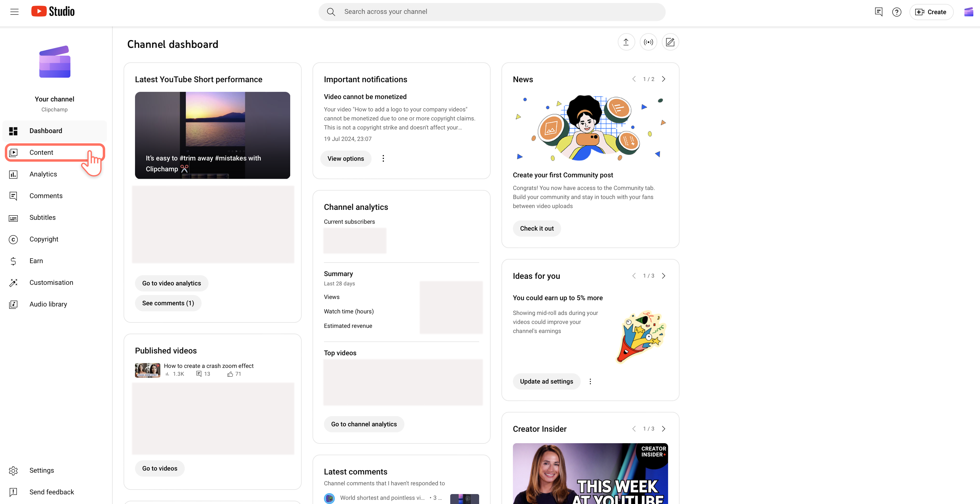Click 'You could earn up to 5% more' heading

pyautogui.click(x=558, y=297)
